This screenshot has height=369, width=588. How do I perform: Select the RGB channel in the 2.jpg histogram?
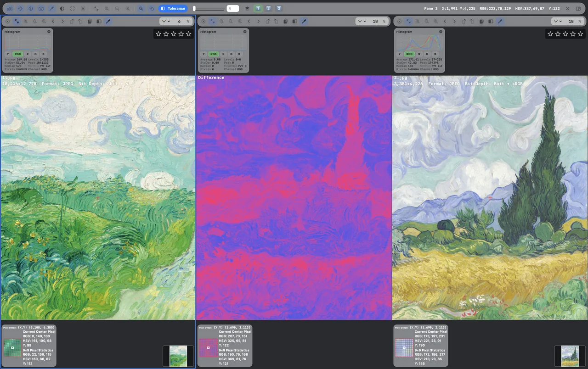click(x=409, y=54)
